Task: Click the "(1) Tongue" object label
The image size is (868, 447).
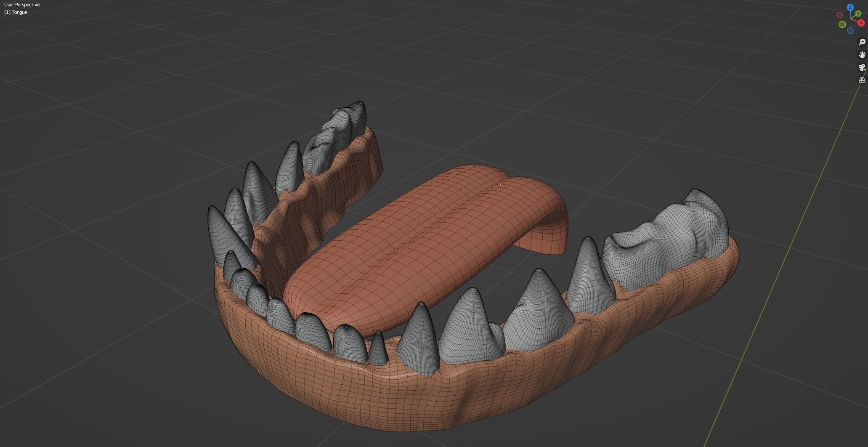Action: pyautogui.click(x=16, y=12)
